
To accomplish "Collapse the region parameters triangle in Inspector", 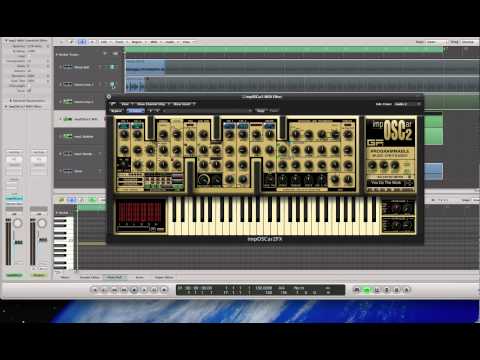I will pos(6,41).
